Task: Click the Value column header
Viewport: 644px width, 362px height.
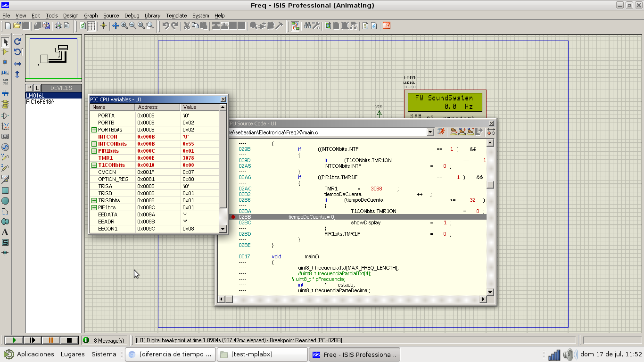Action: pos(200,107)
